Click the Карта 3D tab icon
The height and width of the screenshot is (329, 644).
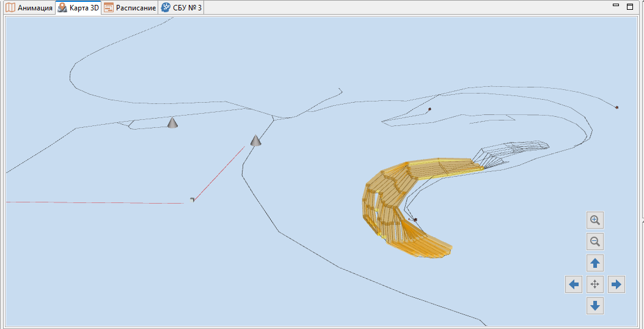point(62,8)
